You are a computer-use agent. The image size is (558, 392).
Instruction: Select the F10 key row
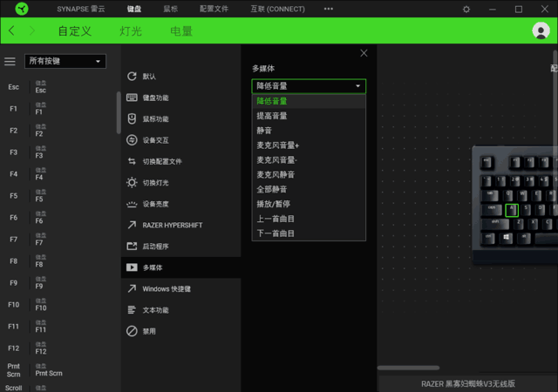58,305
